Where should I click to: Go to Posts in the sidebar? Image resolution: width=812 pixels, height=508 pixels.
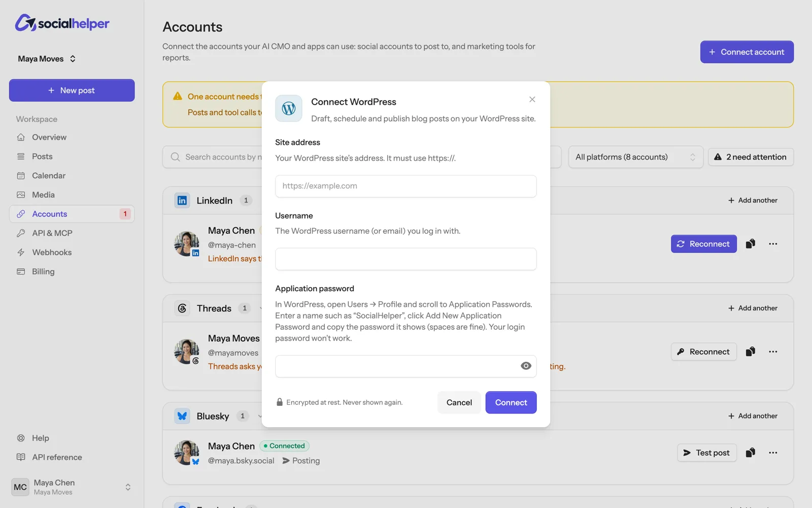(72, 156)
